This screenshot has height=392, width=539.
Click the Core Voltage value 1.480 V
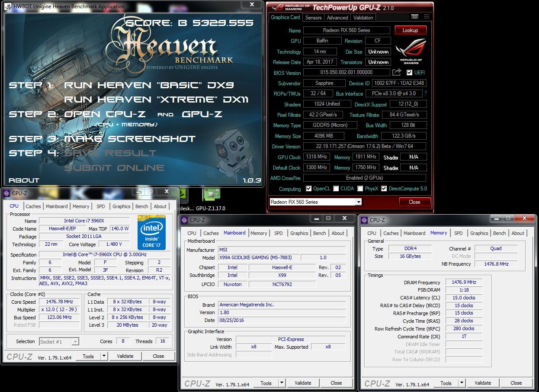114,244
